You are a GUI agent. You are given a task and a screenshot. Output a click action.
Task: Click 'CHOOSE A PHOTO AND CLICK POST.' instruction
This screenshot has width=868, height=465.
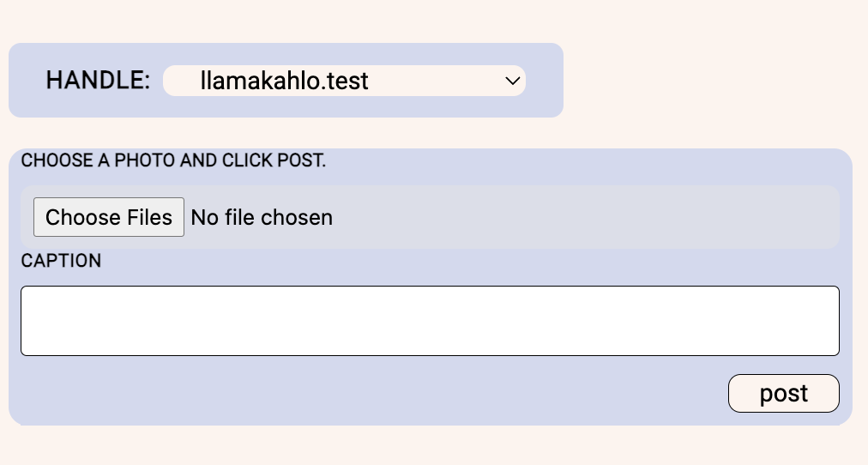[x=173, y=160]
